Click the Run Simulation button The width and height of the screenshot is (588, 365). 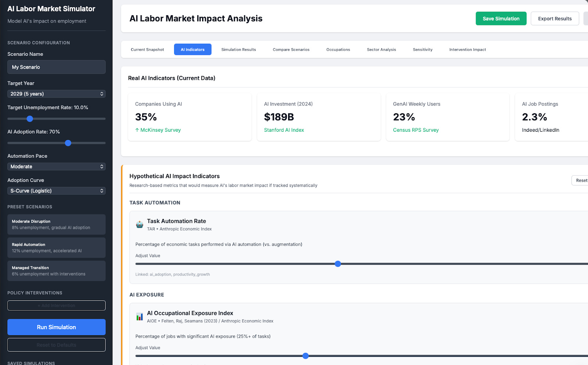point(56,327)
